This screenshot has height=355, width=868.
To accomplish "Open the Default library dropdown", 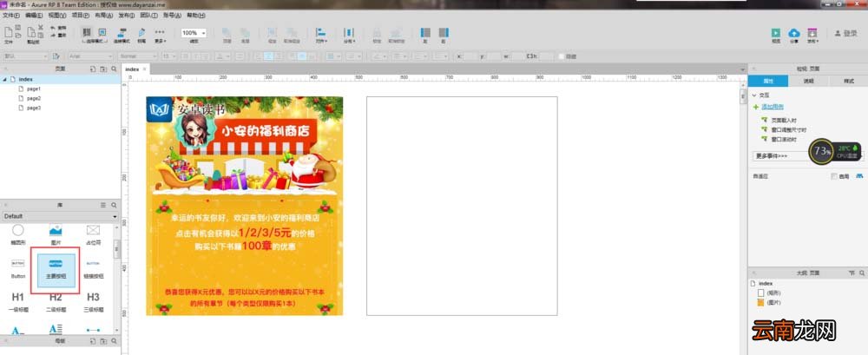I will 60,216.
